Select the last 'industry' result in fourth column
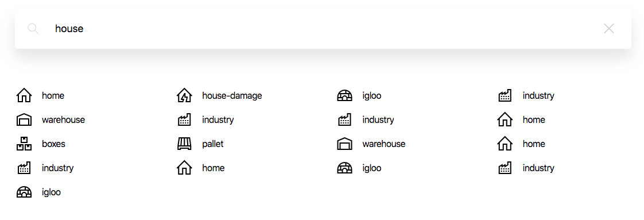The height and width of the screenshot is (220, 644). pyautogui.click(x=538, y=168)
